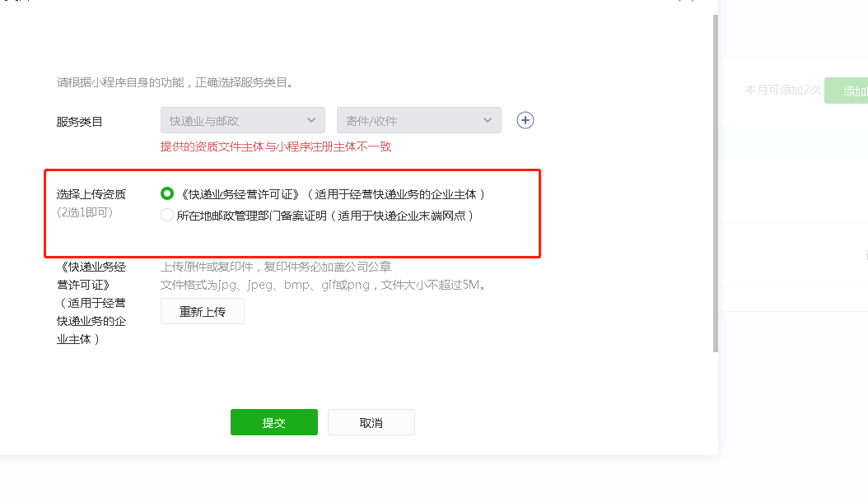The height and width of the screenshot is (502, 868).
Task: Cancel the dialog with 取消
Action: coord(371,422)
